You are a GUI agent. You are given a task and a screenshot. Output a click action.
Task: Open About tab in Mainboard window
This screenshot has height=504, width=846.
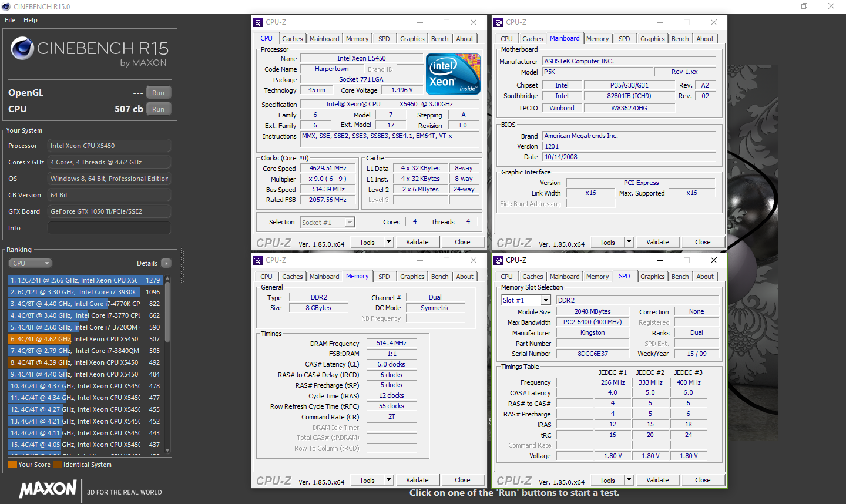705,39
